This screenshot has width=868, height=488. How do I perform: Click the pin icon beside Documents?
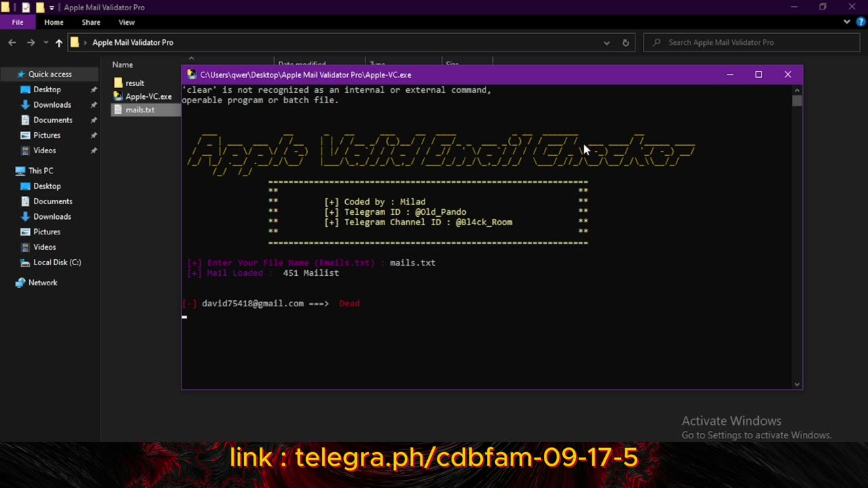coord(94,120)
